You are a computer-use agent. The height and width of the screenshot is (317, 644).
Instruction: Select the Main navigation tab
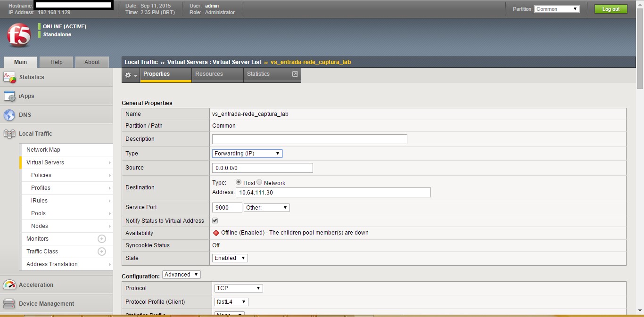coord(20,62)
